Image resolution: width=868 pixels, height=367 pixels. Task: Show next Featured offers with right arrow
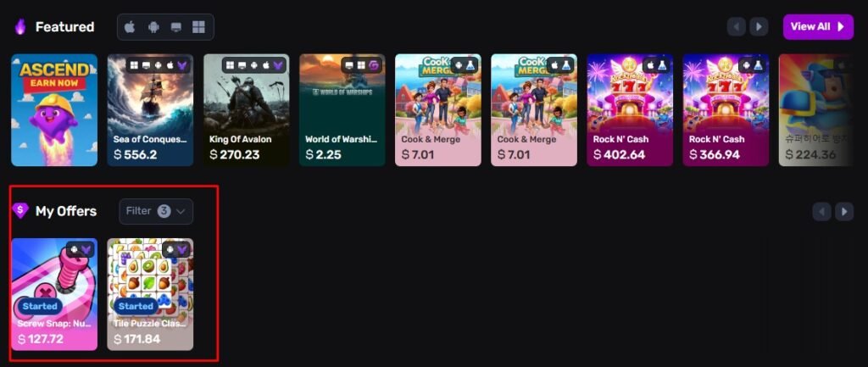pyautogui.click(x=759, y=26)
